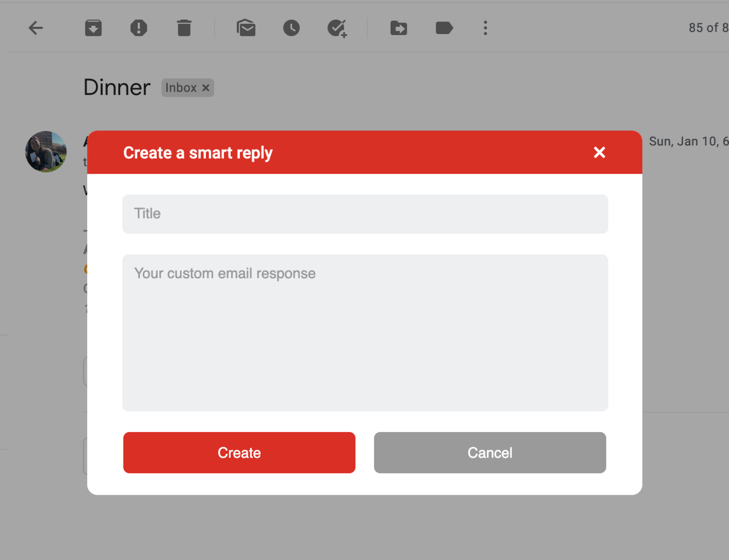The image size is (729, 560).
Task: Click the back arrow to inbox
Action: [35, 28]
